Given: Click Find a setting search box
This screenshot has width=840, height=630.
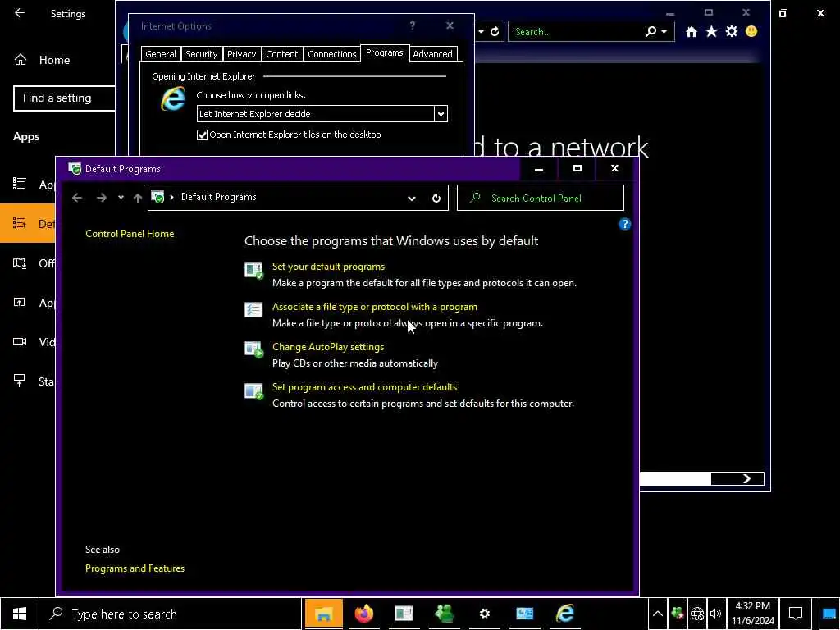Looking at the screenshot, I should click(64, 98).
